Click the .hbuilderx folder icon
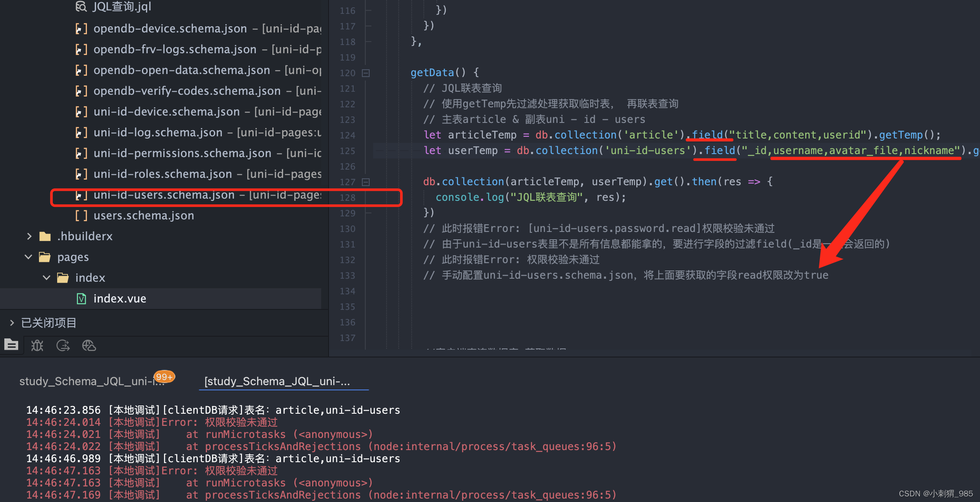Image resolution: width=980 pixels, height=502 pixels. coord(45,236)
